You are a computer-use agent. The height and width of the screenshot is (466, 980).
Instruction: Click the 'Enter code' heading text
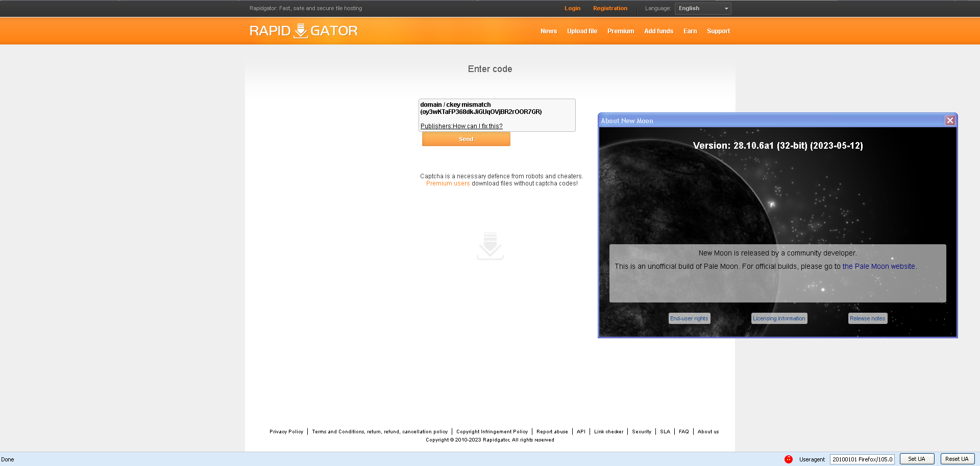coord(490,69)
